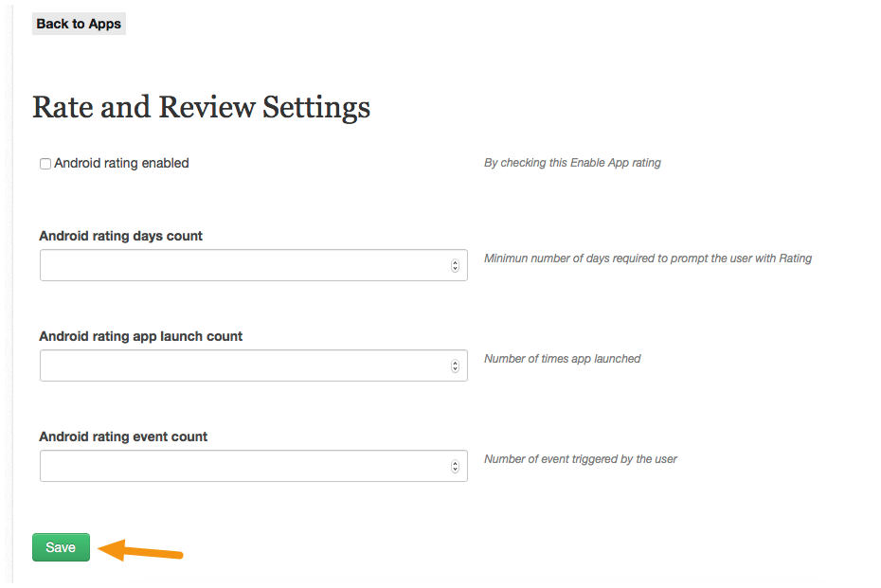
Task: Increase event count with stepper up arrow
Action: click(455, 463)
